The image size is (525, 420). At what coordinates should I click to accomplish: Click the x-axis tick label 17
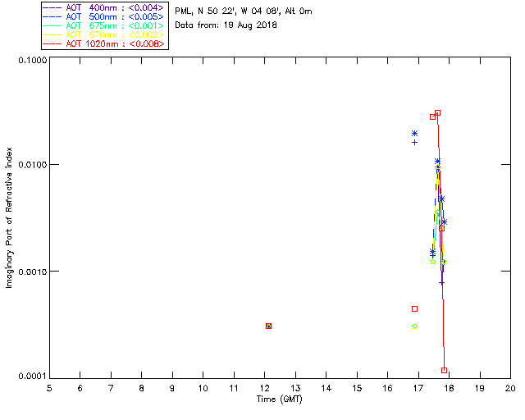pyautogui.click(x=418, y=389)
